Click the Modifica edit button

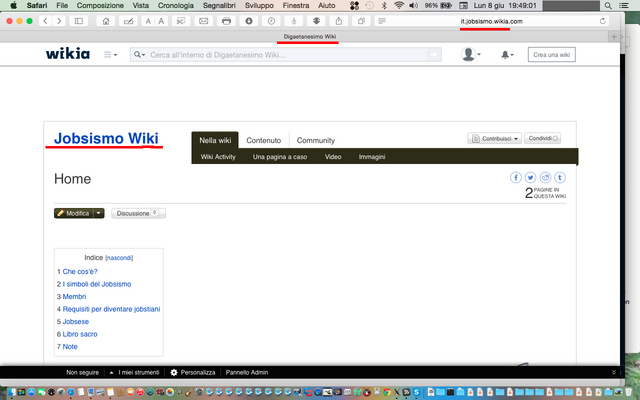(x=74, y=213)
